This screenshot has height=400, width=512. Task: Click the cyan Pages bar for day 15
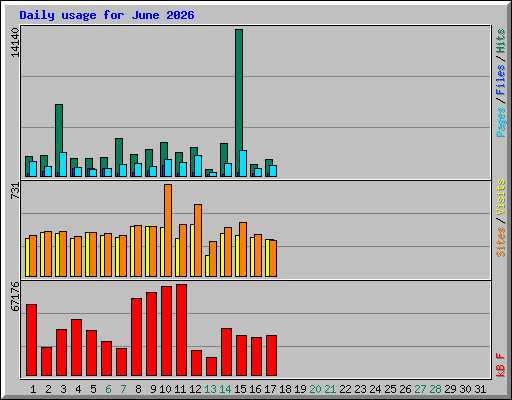[x=243, y=163]
